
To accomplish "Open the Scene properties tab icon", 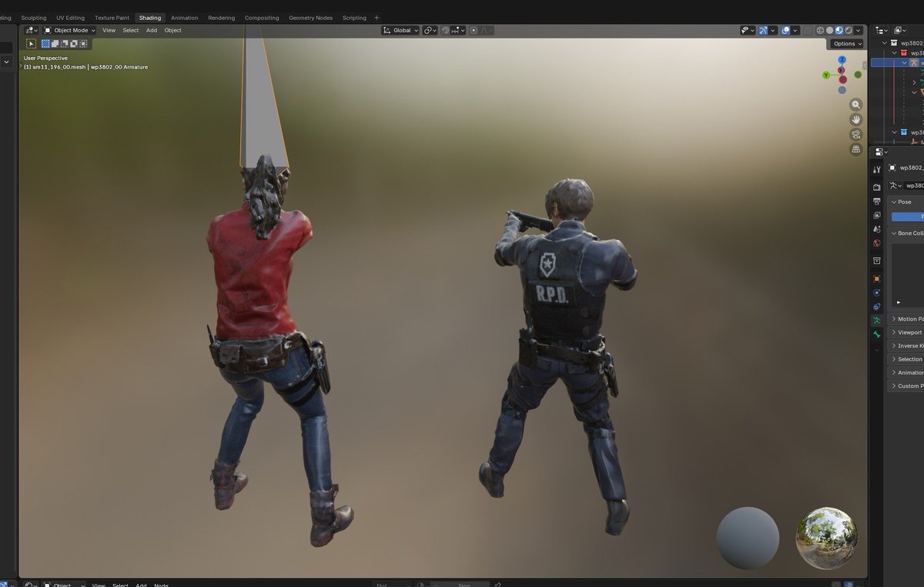I will (876, 229).
